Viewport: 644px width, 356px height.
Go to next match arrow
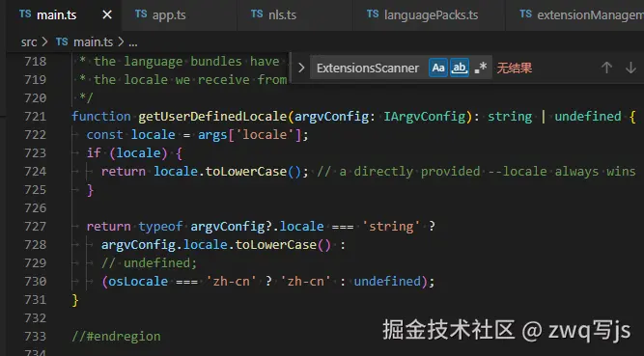click(x=630, y=68)
